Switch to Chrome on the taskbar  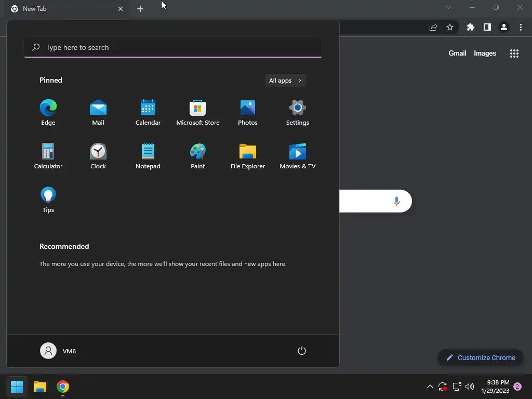(63, 387)
